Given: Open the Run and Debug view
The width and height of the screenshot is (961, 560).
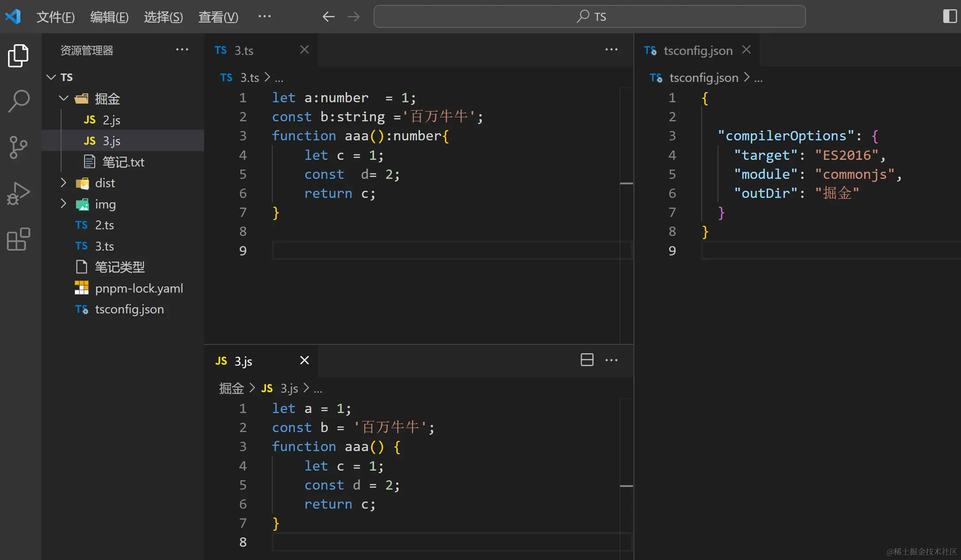Looking at the screenshot, I should [x=18, y=193].
